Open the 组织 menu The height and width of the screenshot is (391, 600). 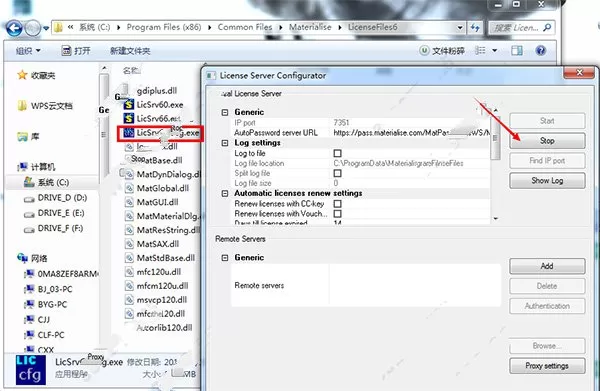click(28, 51)
